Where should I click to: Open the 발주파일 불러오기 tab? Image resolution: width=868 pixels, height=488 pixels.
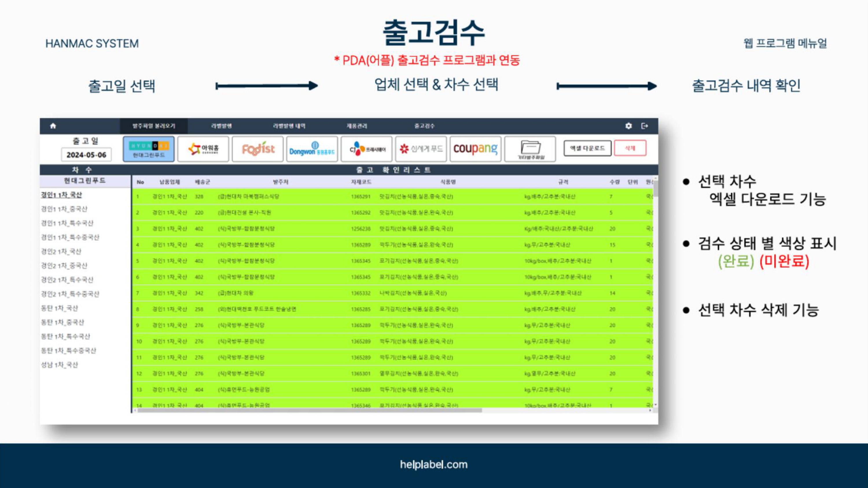click(154, 126)
